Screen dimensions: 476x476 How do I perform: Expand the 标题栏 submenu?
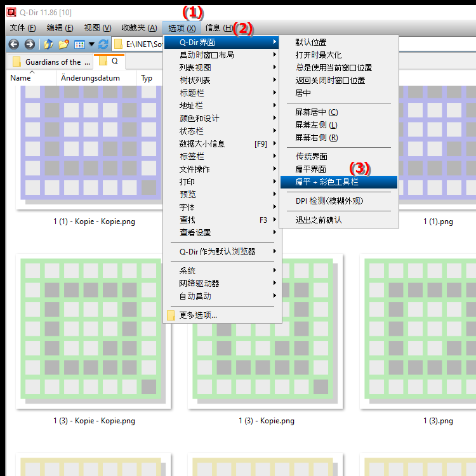pos(221,93)
